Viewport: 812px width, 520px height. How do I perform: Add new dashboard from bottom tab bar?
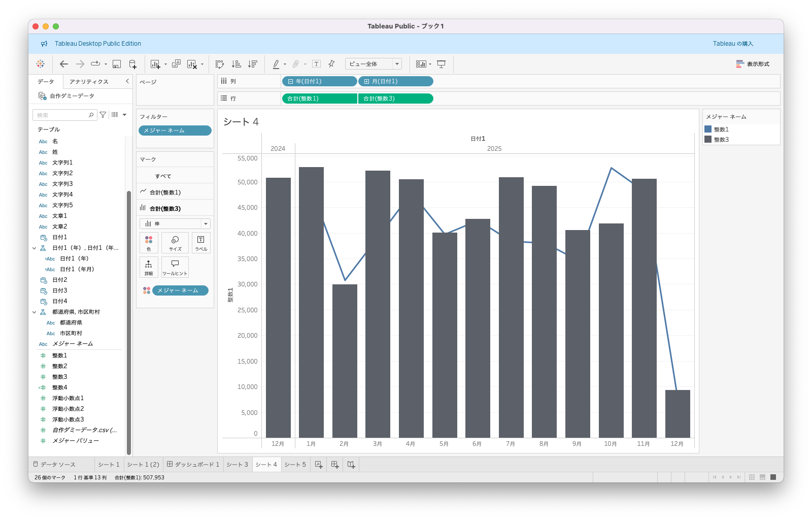tap(335, 464)
